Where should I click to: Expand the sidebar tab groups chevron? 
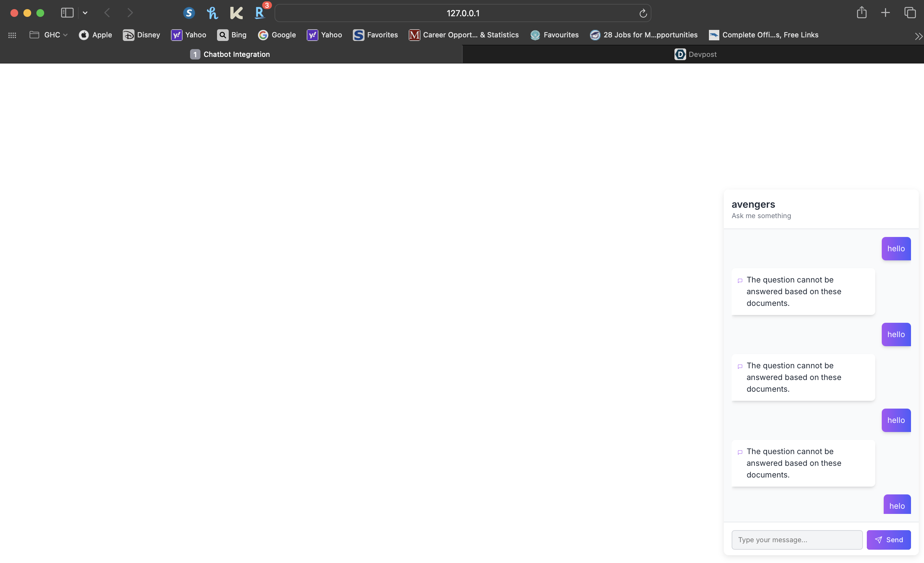[x=85, y=13]
